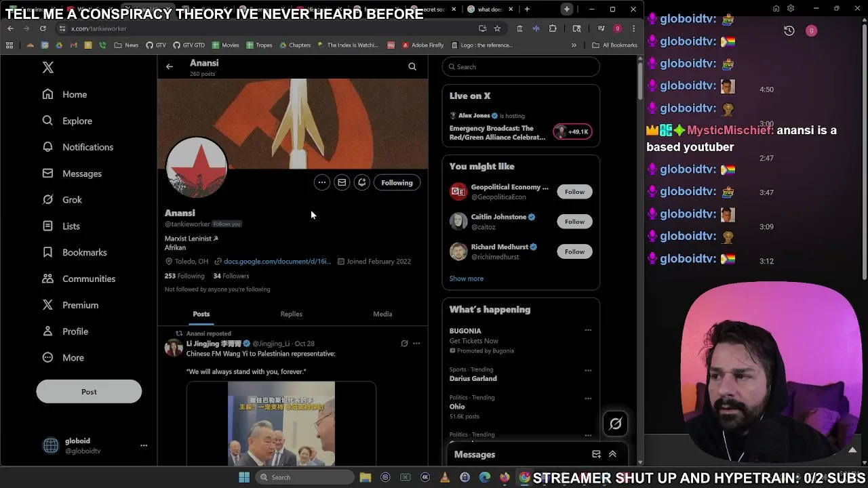Bookmark page with the star icon

pyautogui.click(x=497, y=28)
